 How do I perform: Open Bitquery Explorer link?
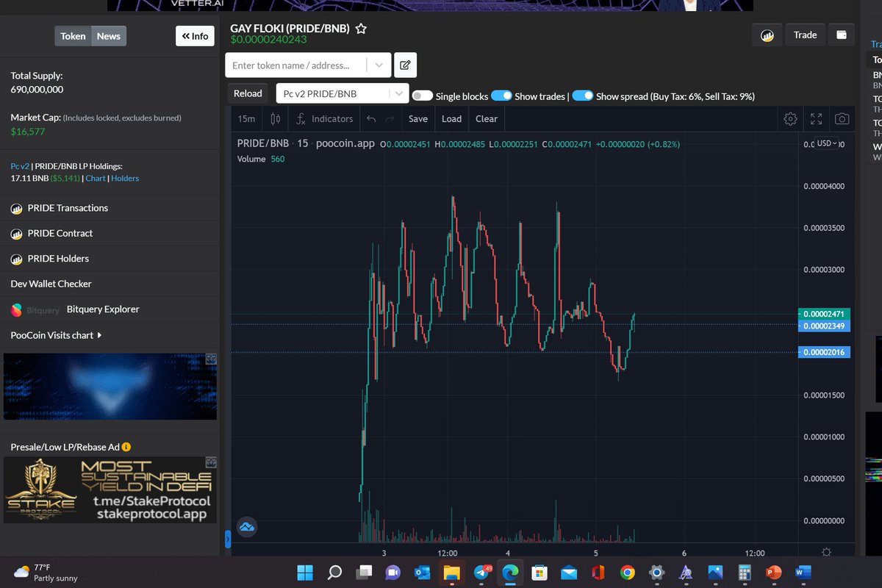(103, 309)
